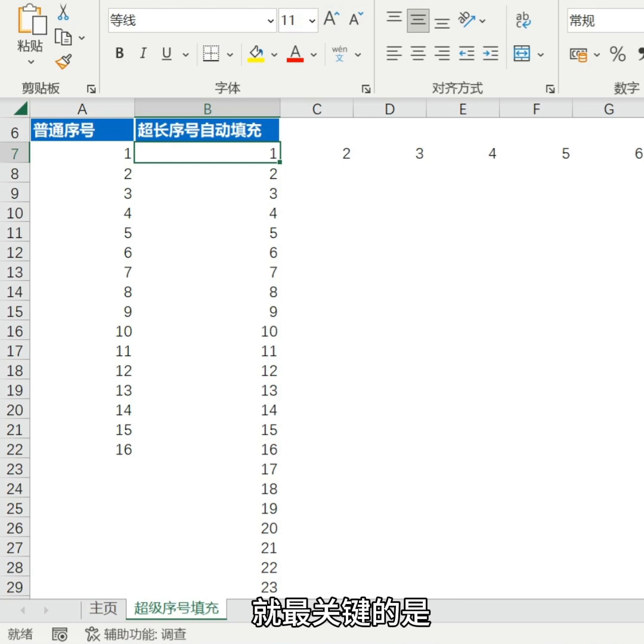Open the phonetic guide dropdown arrow
This screenshot has height=644, width=644.
click(358, 54)
